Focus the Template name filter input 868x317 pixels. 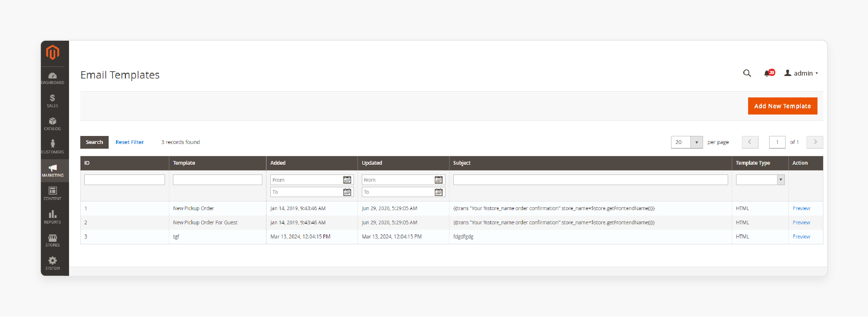pyautogui.click(x=218, y=180)
